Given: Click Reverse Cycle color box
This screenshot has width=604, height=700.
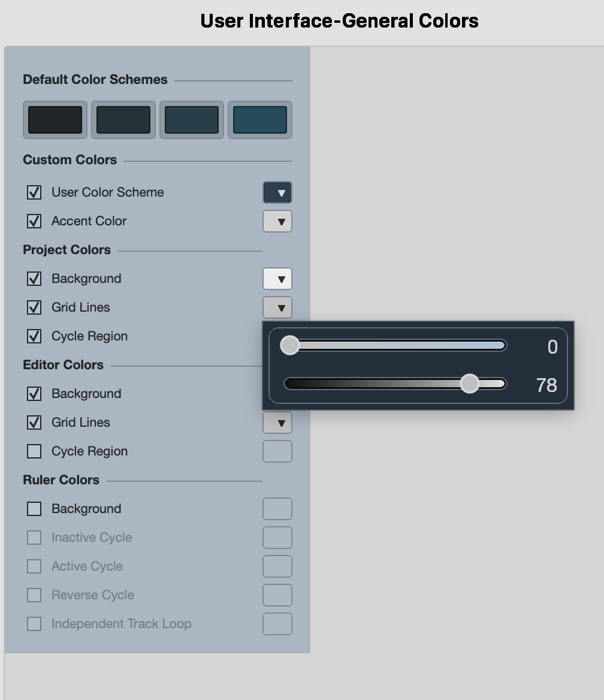Looking at the screenshot, I should pyautogui.click(x=277, y=595).
